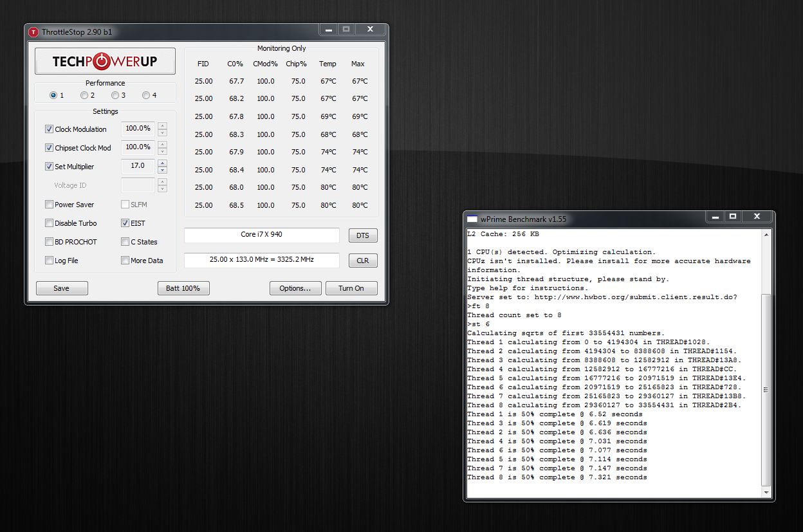Click the wPrime scrollbar down arrow

tap(766, 492)
